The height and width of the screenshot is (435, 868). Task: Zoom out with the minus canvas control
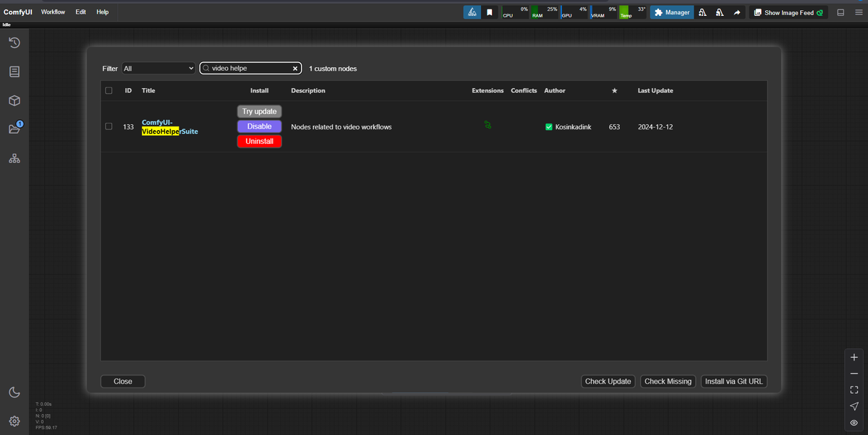(854, 374)
